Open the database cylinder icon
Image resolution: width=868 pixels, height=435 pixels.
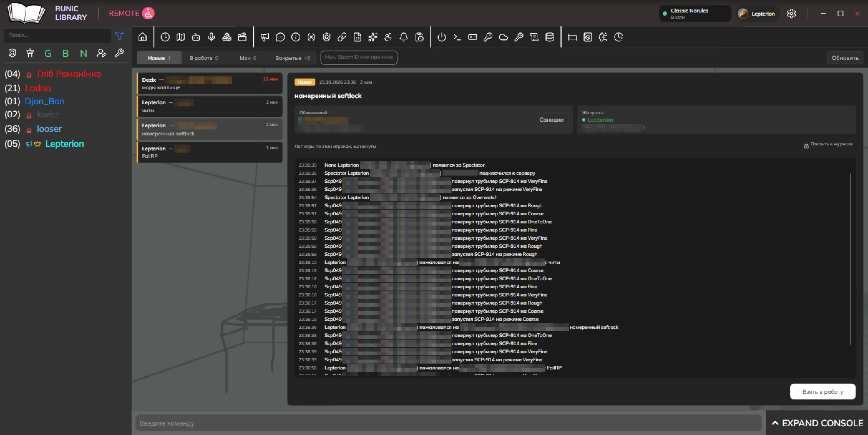coord(549,37)
